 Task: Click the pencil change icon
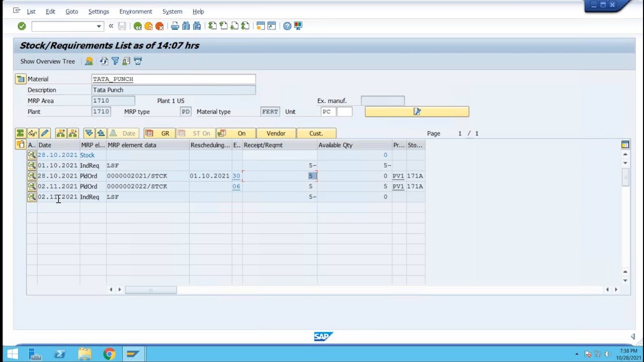coord(45,133)
